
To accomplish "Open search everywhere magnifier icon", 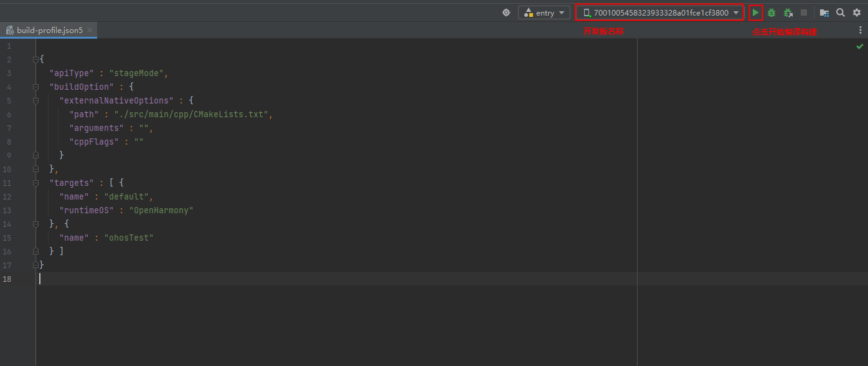I will pyautogui.click(x=841, y=12).
